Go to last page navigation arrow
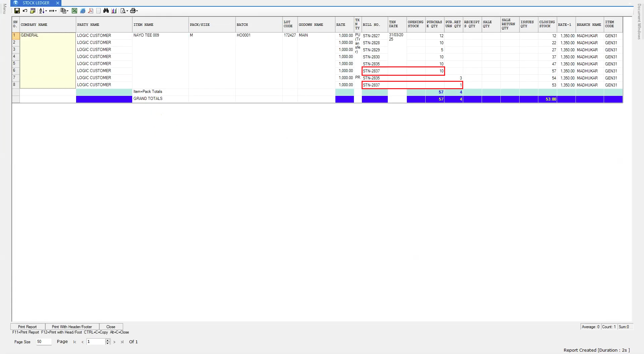 (122, 342)
